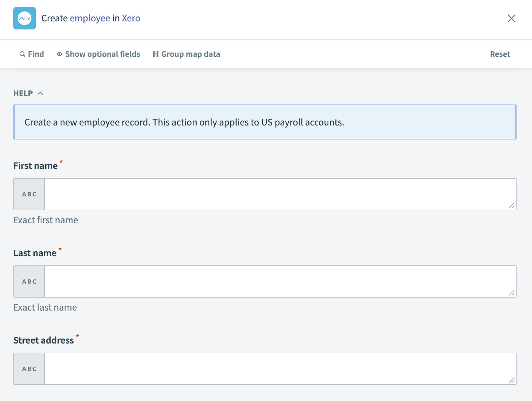Viewport: 532px width, 401px height.
Task: Click the resize handle of the First name field
Action: pos(512,206)
